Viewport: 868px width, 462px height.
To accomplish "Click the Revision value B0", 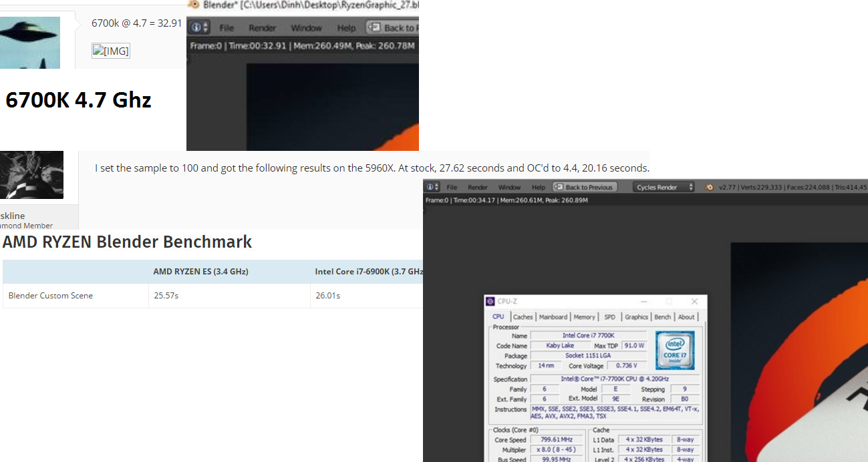I will tap(685, 399).
